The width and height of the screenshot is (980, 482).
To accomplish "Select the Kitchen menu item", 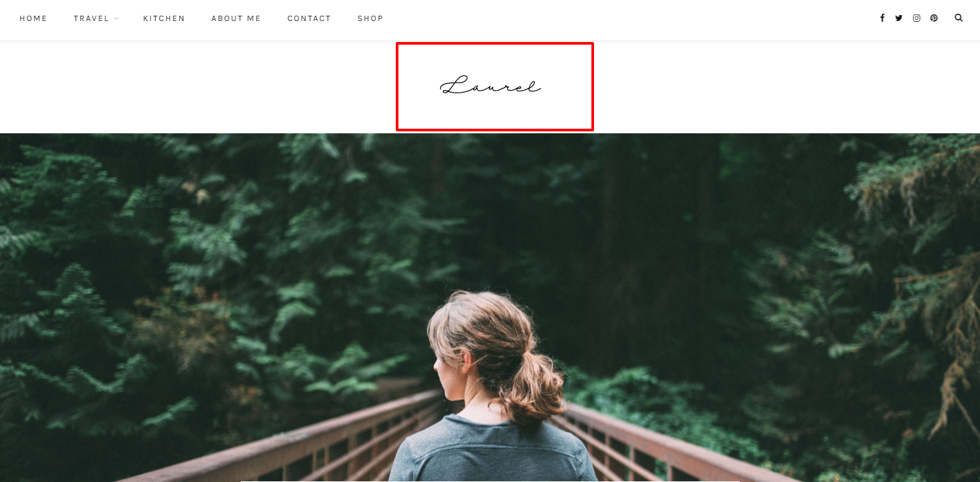I will click(164, 18).
